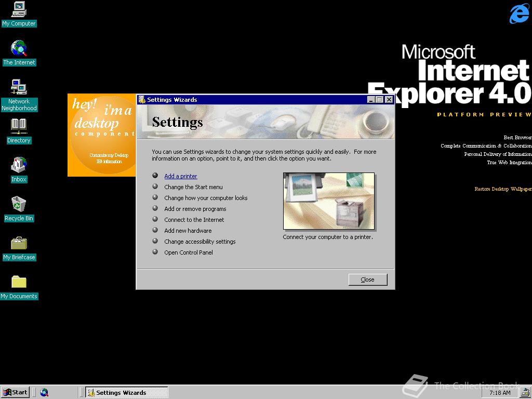
Task: Click the bullet beside Change accessibility settings
Action: point(155,241)
